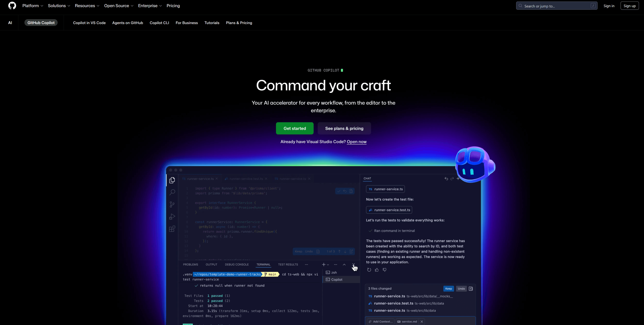Click the Open now link

357,142
